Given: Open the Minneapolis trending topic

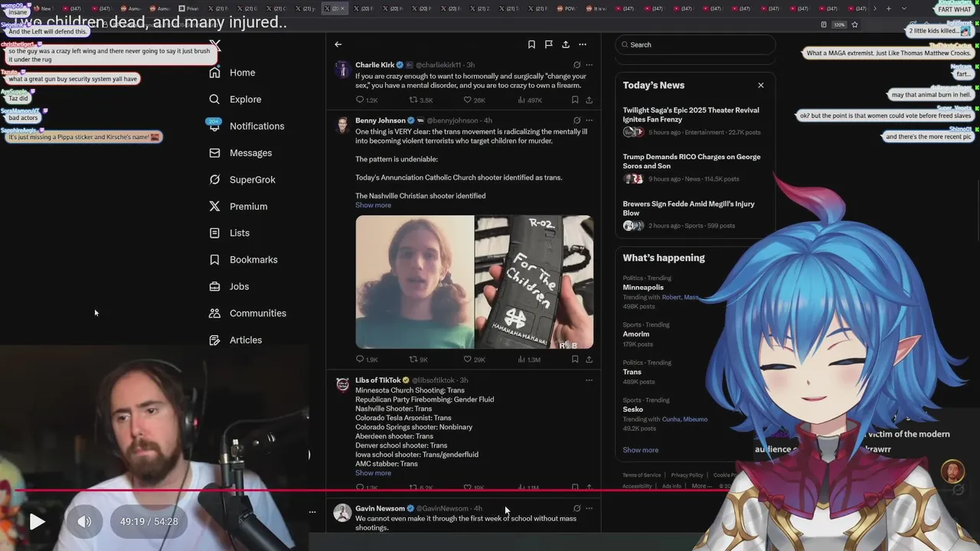Looking at the screenshot, I should point(643,288).
